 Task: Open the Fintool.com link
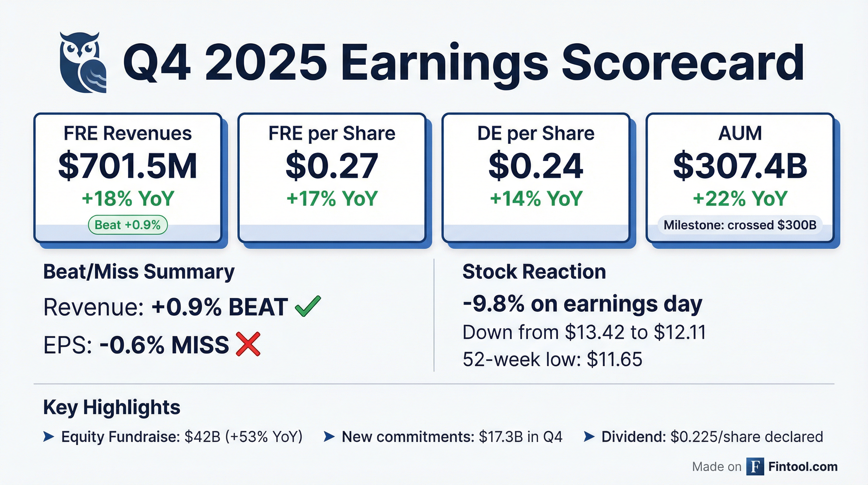(803, 467)
